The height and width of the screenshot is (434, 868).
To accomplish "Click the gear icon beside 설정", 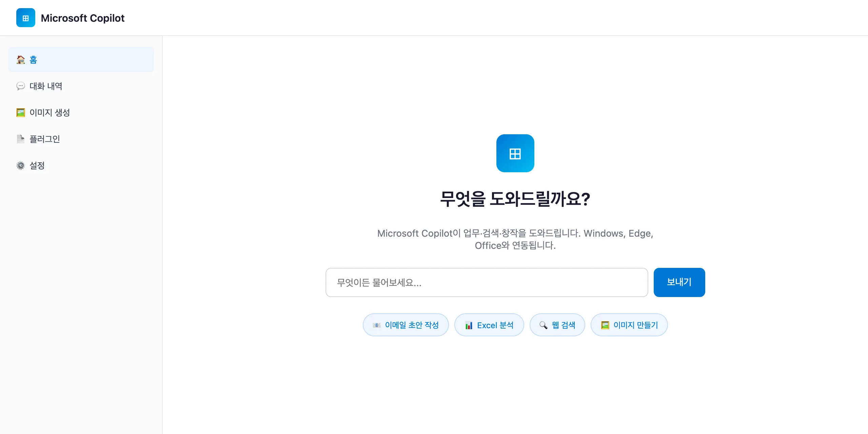I will 21,165.
